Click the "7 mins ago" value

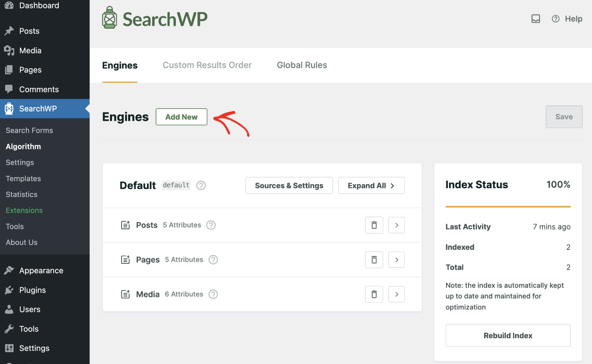pyautogui.click(x=552, y=227)
